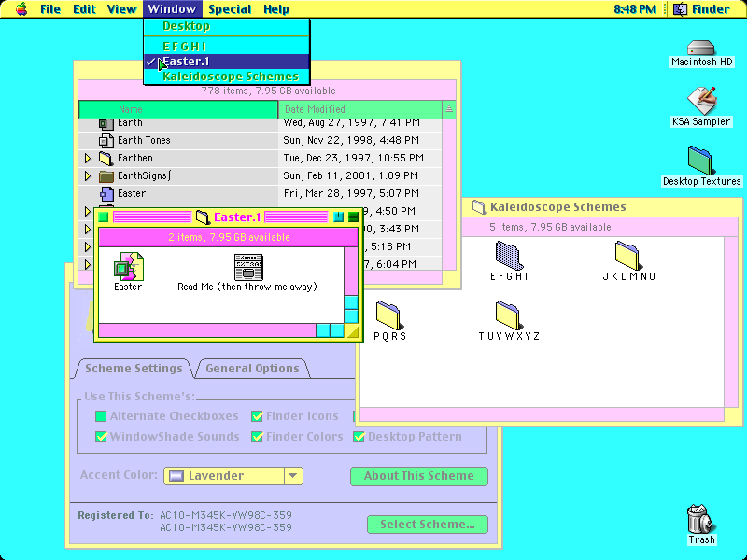747x560 pixels.
Task: Click the Finder application menu icon
Action: (680, 9)
